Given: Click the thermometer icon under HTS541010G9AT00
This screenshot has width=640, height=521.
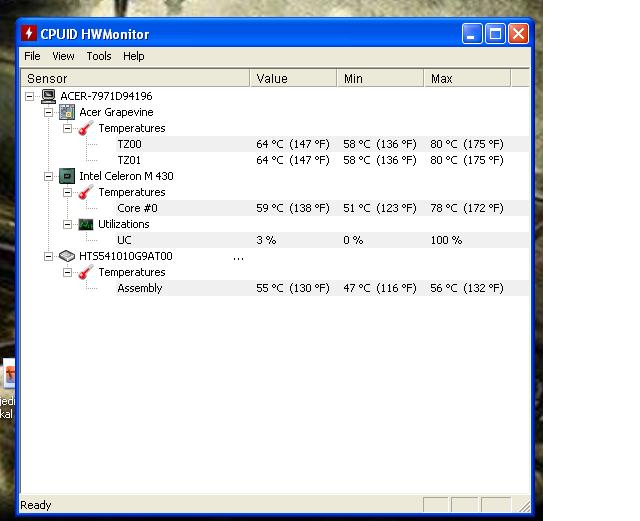Looking at the screenshot, I should [86, 272].
